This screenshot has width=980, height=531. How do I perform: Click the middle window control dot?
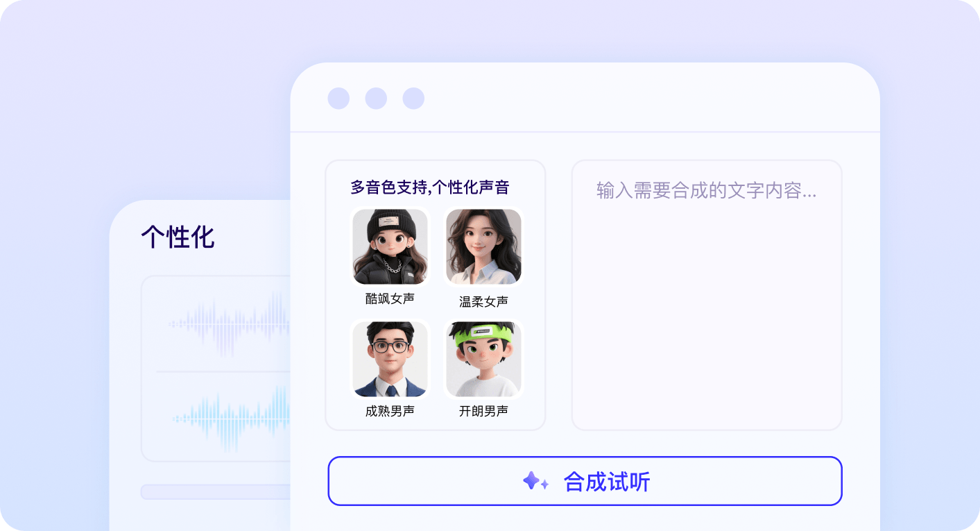[x=376, y=99]
